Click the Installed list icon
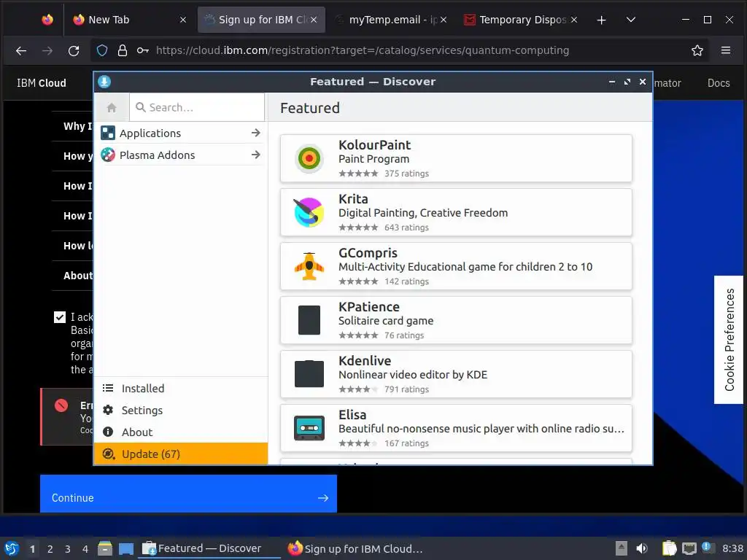Screen dimensions: 747x560 [x=108, y=388]
